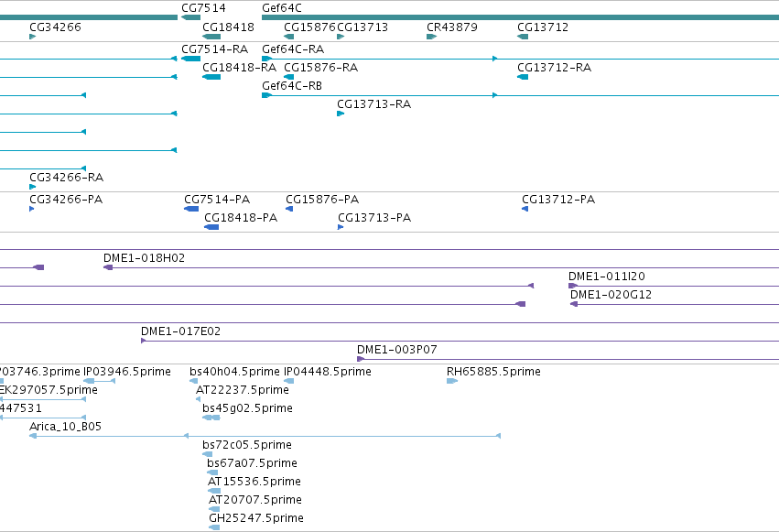
Task: Click the CG34266-PA protein label
Action: (x=66, y=200)
